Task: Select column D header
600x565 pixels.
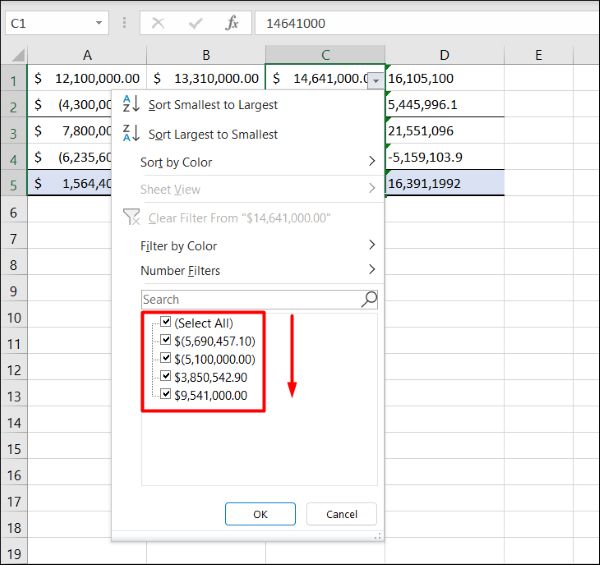Action: point(444,55)
